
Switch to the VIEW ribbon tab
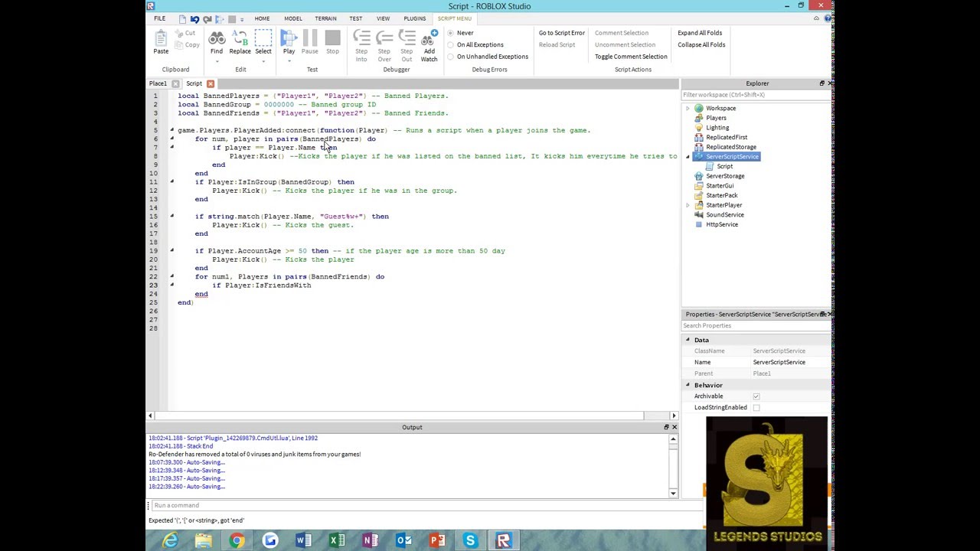383,18
